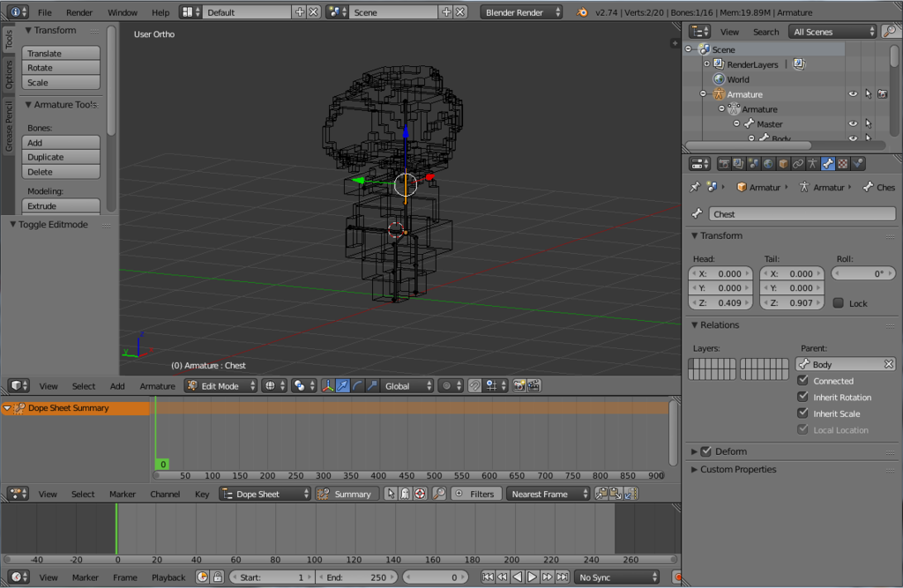Select the translate manipulator arrow icon
The height and width of the screenshot is (588, 903).
pos(343,386)
